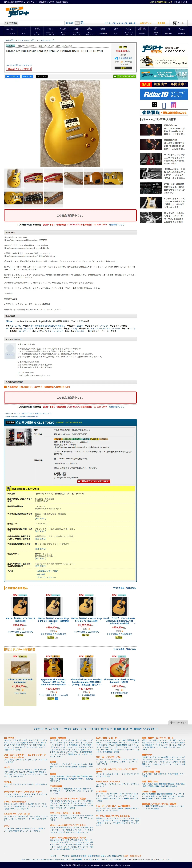This screenshot has height=868, width=192.
Task: Click ページの上部へ back-to-top button
Action: [178, 722]
